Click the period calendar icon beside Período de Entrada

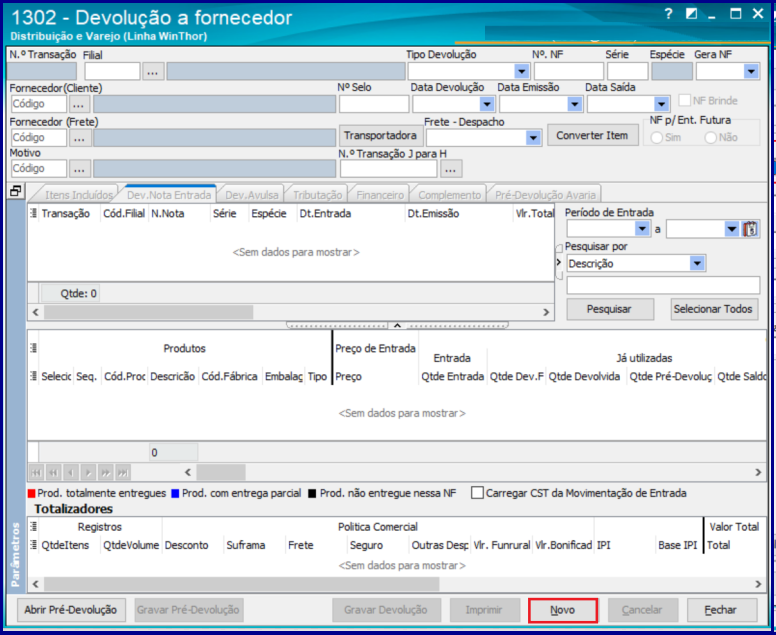pos(750,229)
